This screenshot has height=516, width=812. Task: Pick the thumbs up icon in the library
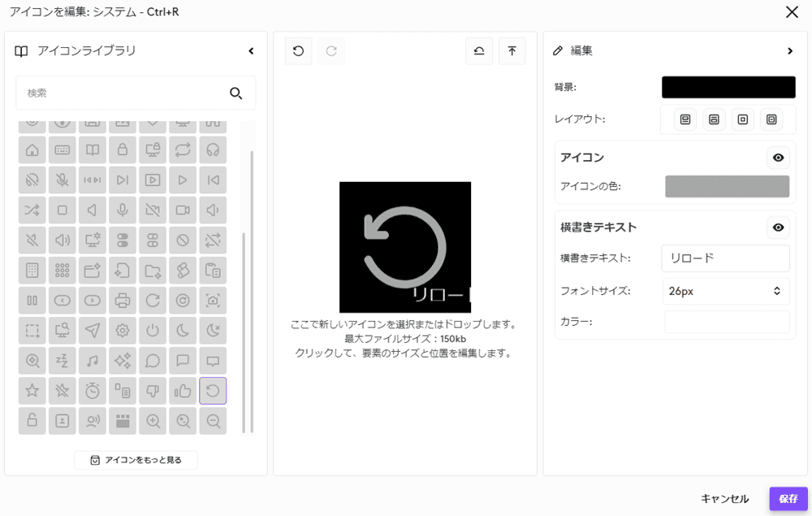tap(183, 390)
